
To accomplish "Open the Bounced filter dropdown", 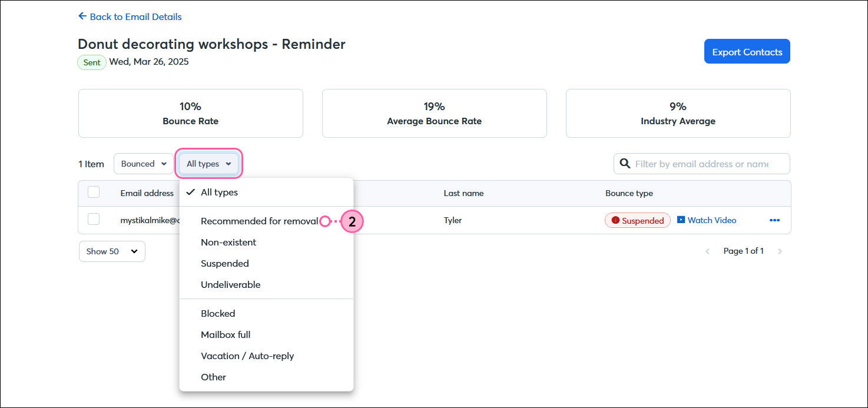I will 143,163.
